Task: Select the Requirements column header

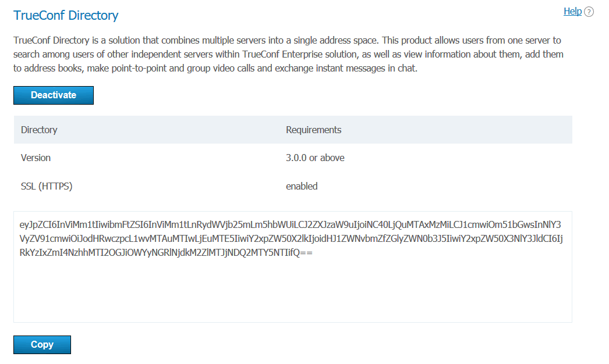Action: pyautogui.click(x=313, y=130)
